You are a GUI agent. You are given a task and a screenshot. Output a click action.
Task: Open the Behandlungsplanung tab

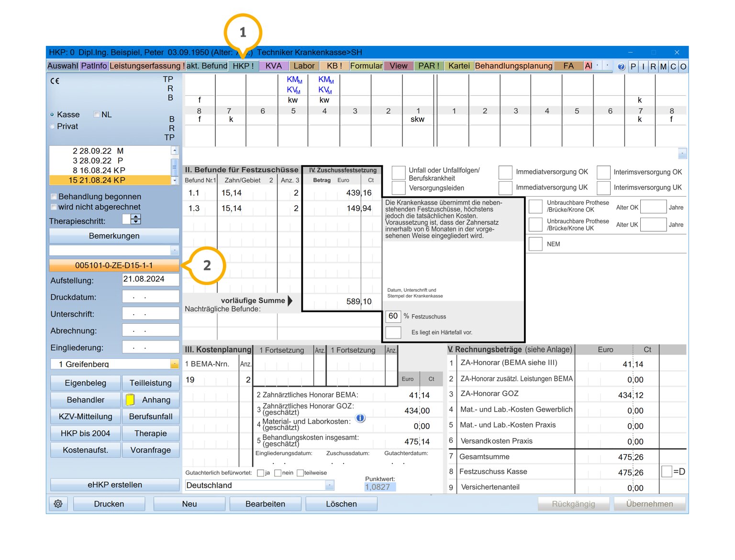513,66
